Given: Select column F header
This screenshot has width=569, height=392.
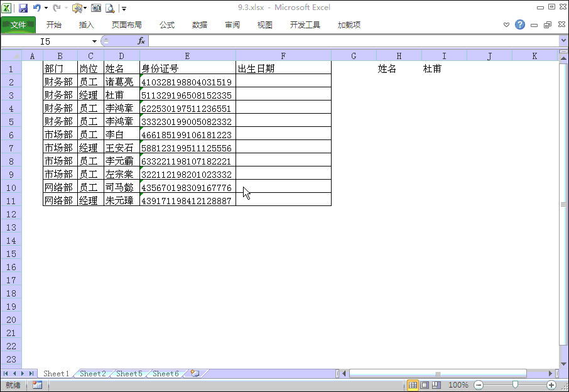Looking at the screenshot, I should click(x=283, y=56).
